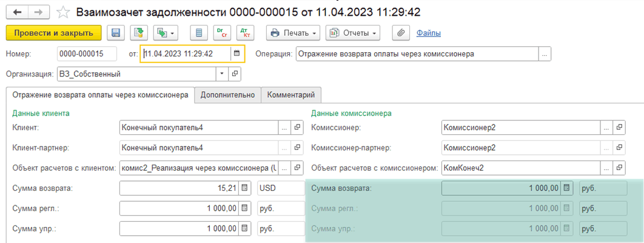This screenshot has width=644, height=243.
Task: Expand the Отчеты dropdown menu
Action: pyautogui.click(x=352, y=33)
